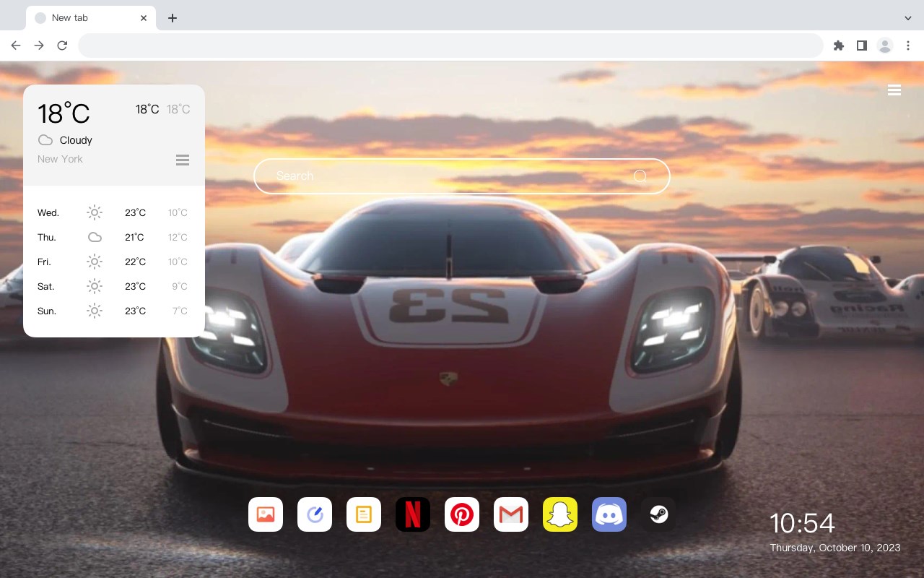
Task: Click the sunny icon for Wed.
Action: 95,212
